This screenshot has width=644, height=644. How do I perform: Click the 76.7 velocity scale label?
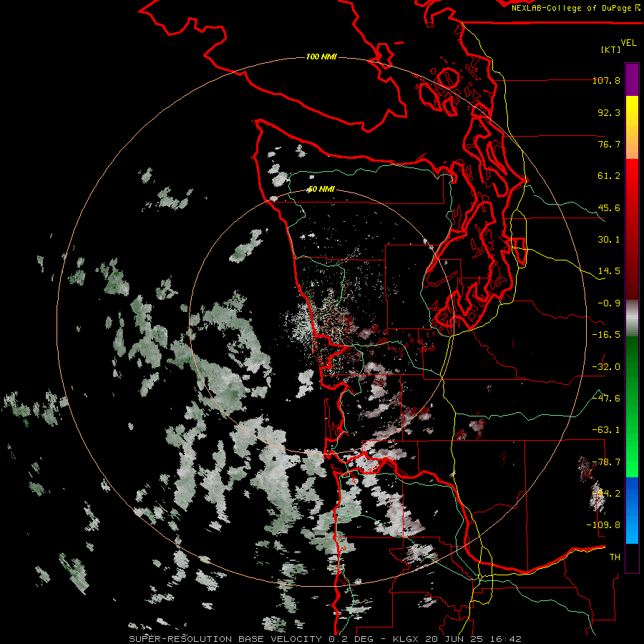coord(609,144)
